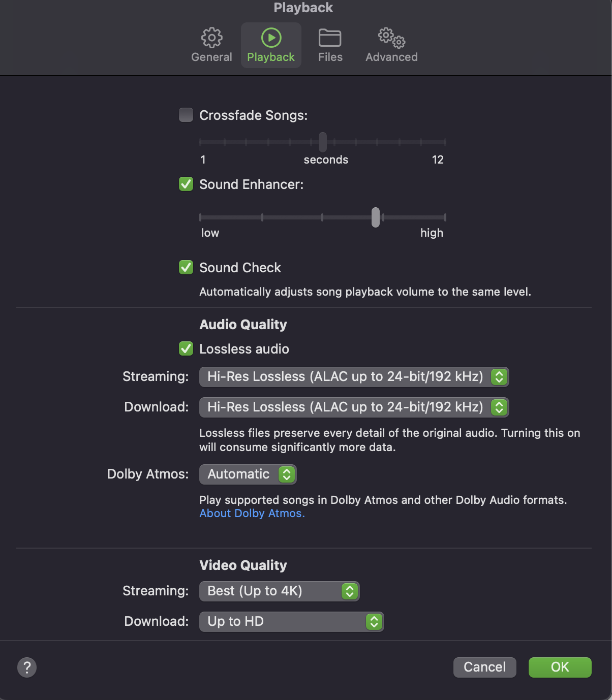Open the video Download 'Up to HD' dropdown

tap(291, 621)
